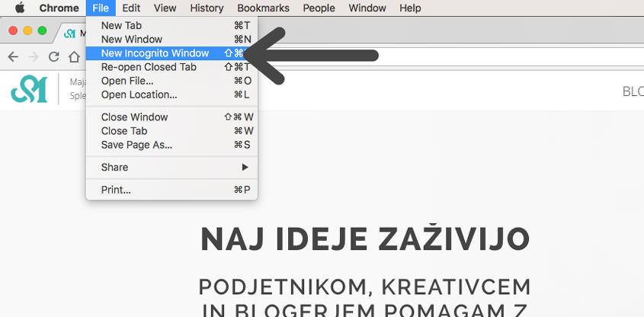Click the green fullscreen window button
Screen dimensions: 644x317
tap(42, 30)
